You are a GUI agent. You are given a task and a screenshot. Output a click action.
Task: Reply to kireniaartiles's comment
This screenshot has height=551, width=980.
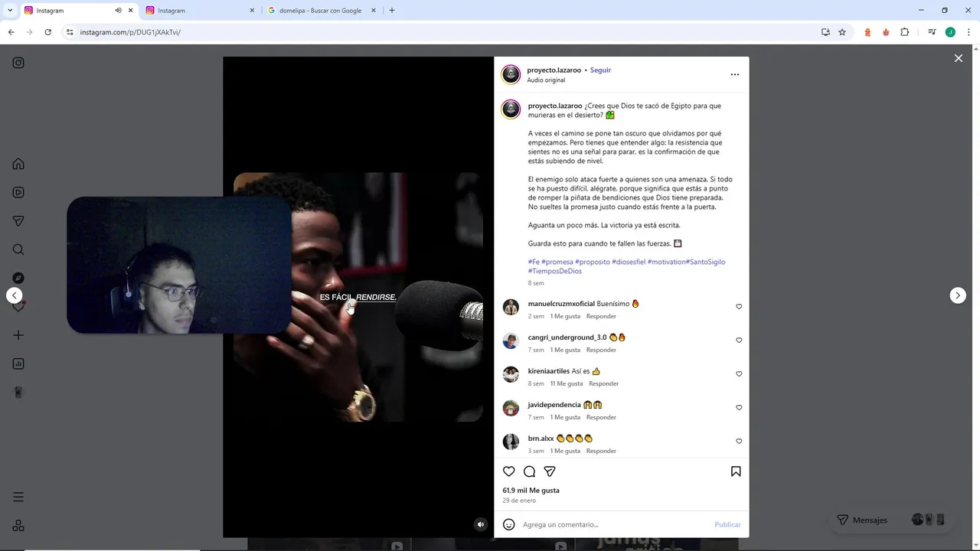pyautogui.click(x=603, y=383)
